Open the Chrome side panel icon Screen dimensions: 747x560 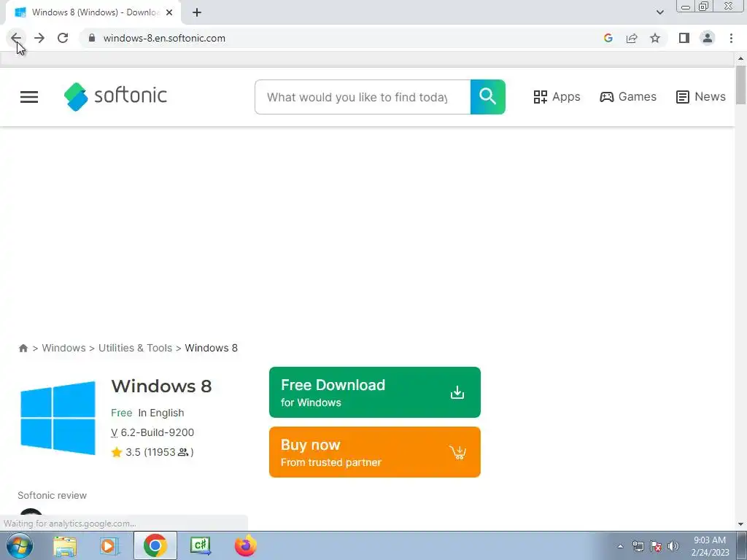pyautogui.click(x=684, y=38)
